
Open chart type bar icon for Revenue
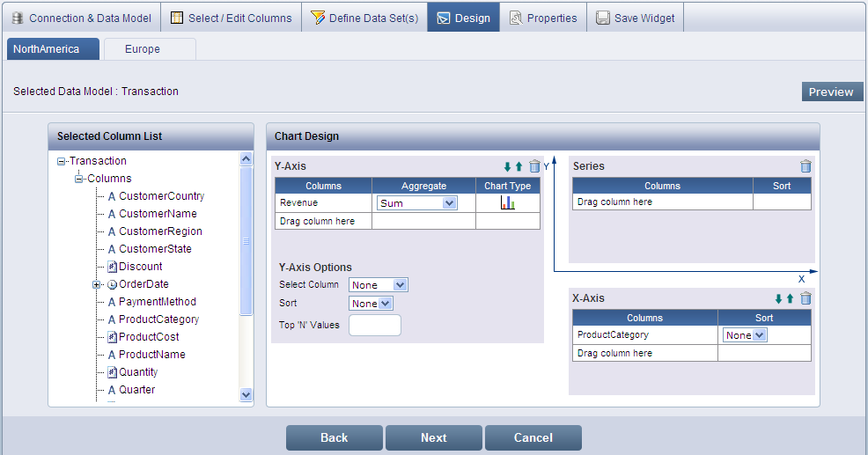[x=507, y=203]
